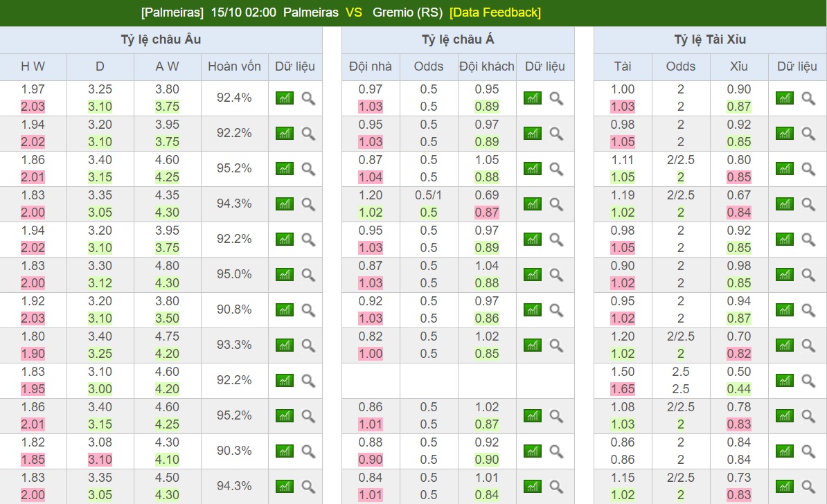Click magnifier in 93.3% European odds row
This screenshot has width=827, height=504.
tap(308, 345)
